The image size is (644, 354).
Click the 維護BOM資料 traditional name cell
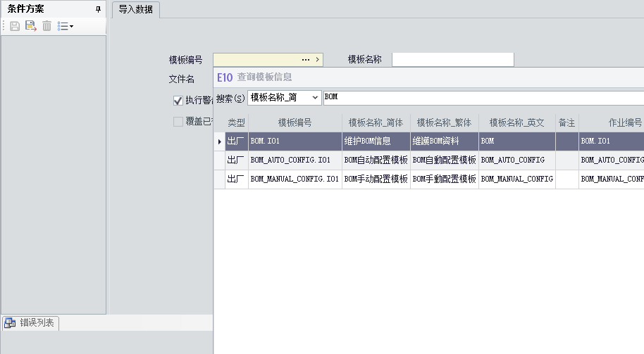[445, 141]
